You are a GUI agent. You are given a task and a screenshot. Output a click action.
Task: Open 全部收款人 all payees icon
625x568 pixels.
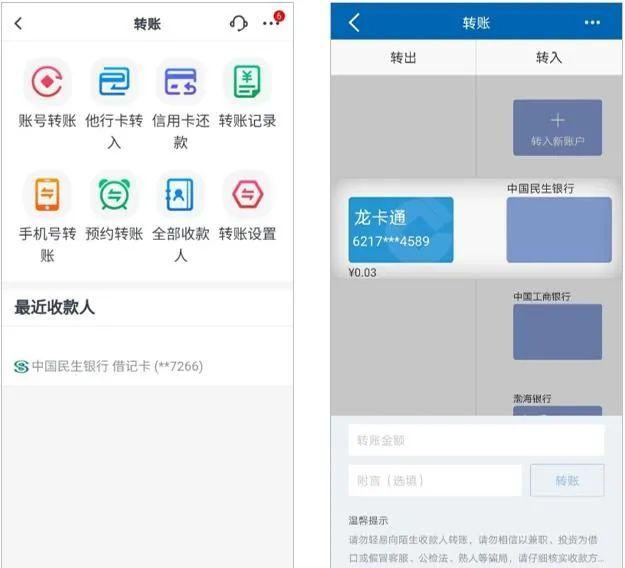[181, 195]
